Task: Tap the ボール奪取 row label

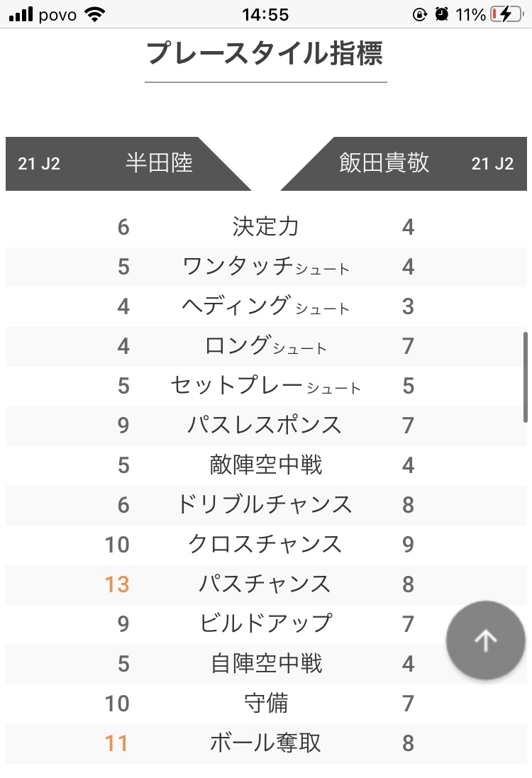Action: pos(265,743)
